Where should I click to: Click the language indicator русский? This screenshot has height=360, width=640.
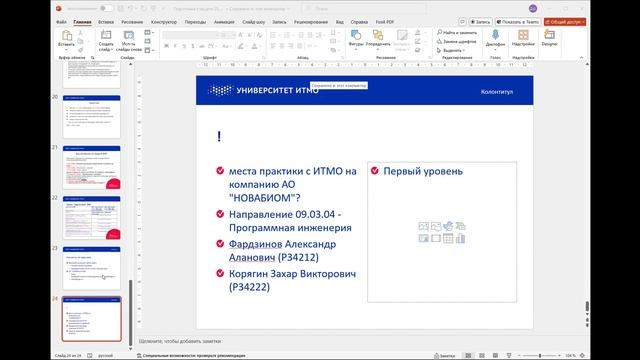[105, 356]
